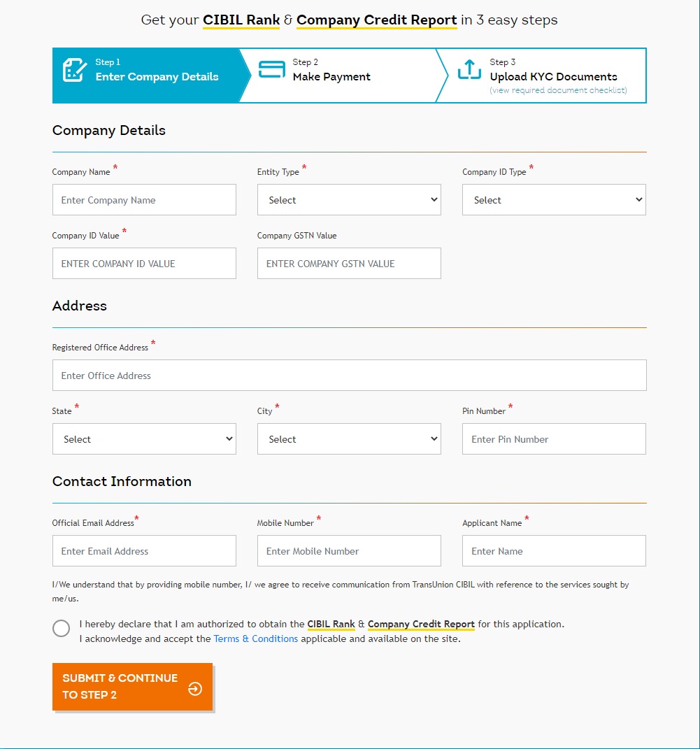The height and width of the screenshot is (749, 700).
Task: Click the Enter Company Details pencil icon
Action: tap(74, 70)
